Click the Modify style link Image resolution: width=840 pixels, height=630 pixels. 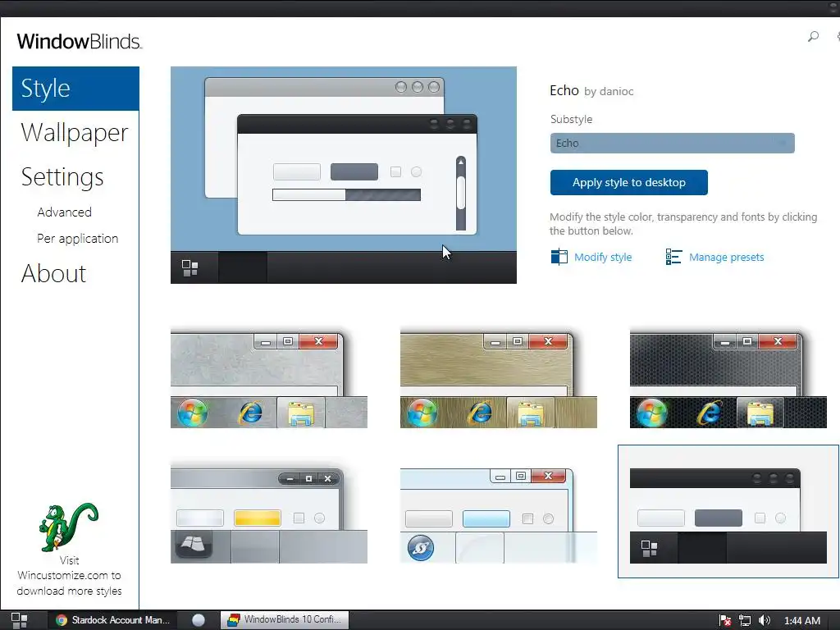point(603,257)
